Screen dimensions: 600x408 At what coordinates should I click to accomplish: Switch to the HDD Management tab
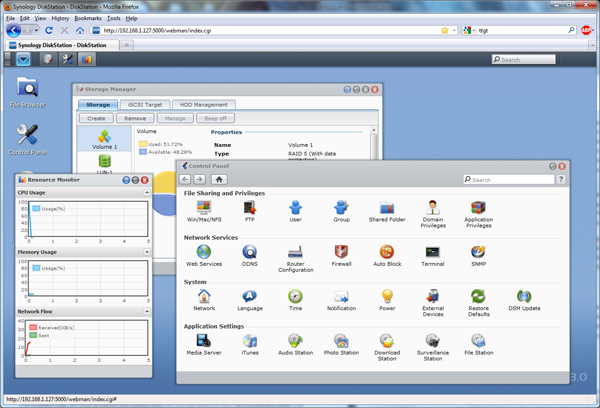point(203,104)
